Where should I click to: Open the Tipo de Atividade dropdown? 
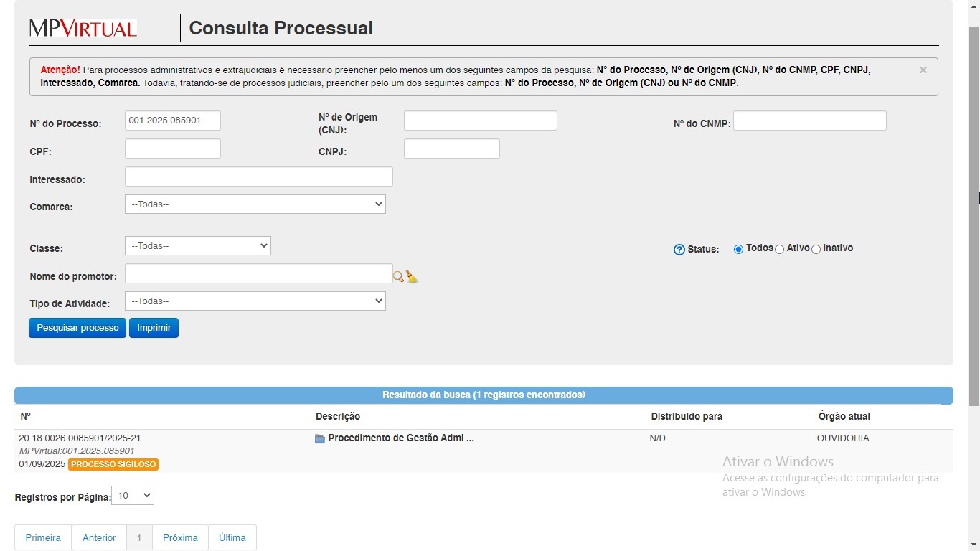coord(255,301)
